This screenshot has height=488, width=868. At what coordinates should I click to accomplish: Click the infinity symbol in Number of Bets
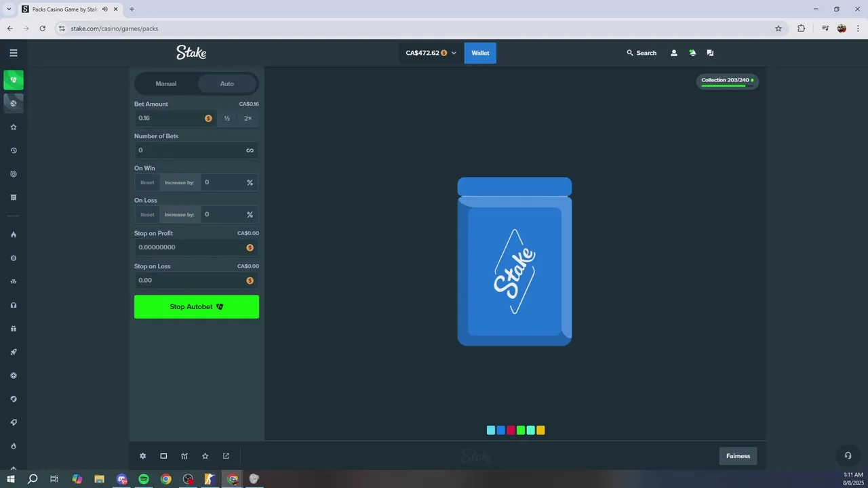click(250, 150)
